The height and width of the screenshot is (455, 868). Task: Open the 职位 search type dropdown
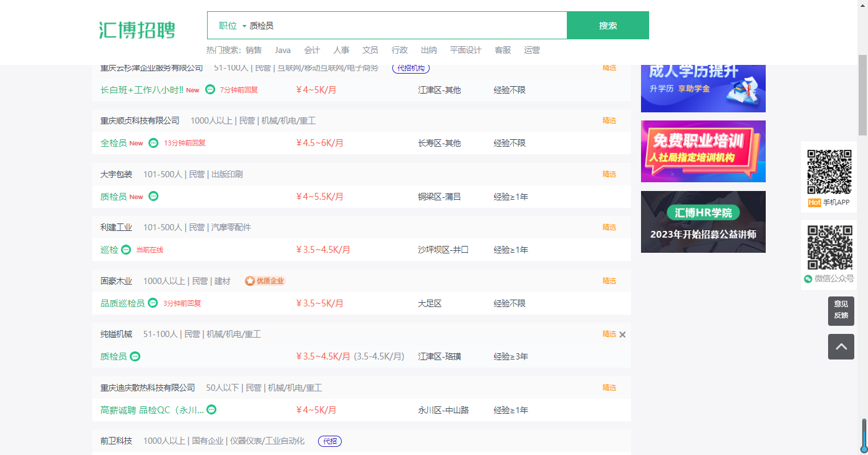click(x=232, y=26)
